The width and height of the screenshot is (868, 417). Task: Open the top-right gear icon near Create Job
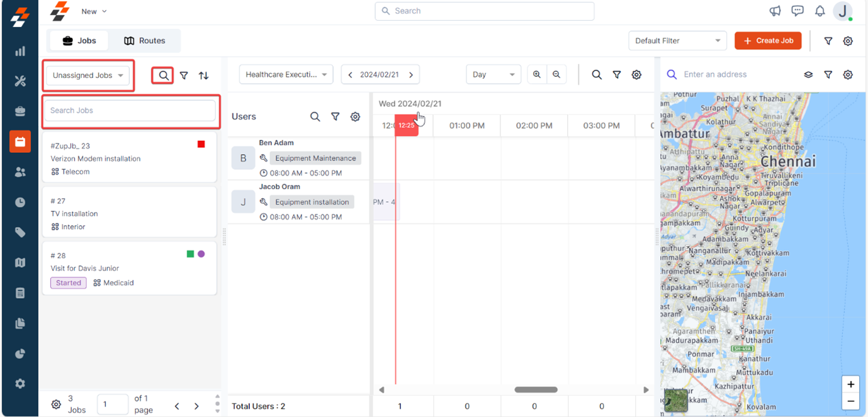[848, 41]
